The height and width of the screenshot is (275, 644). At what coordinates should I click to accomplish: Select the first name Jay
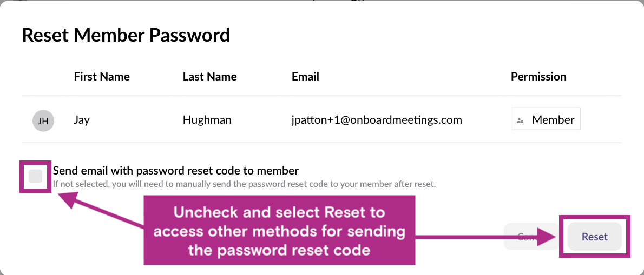(82, 120)
